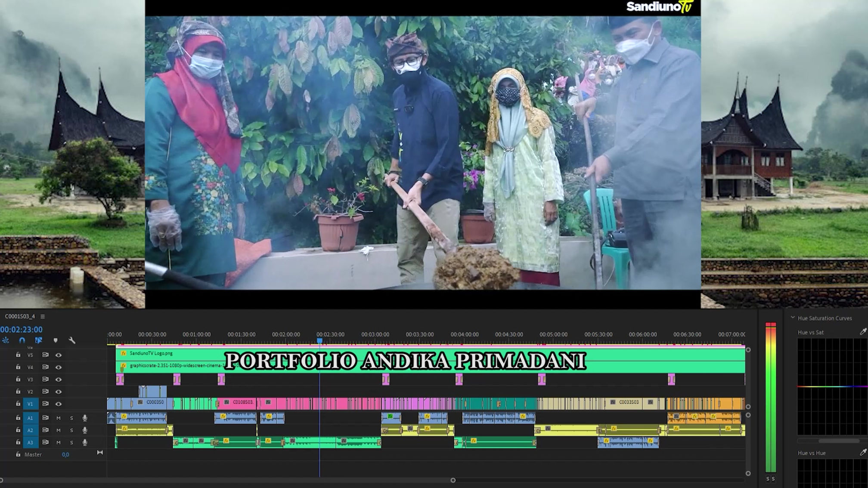Toggle V3 track visibility eye
Screen dimensions: 868x488
click(x=59, y=380)
